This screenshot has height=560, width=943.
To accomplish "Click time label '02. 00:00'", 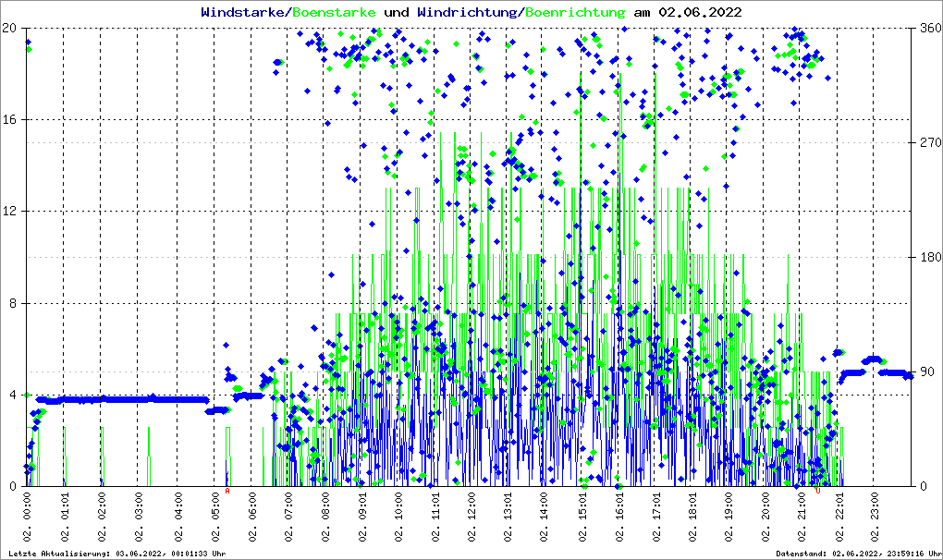I will pos(28,517).
